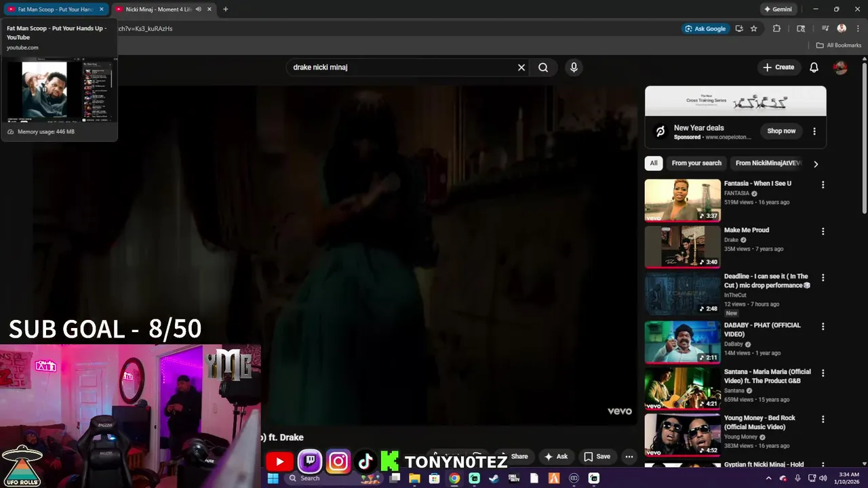Open Chrome from the taskbar

pyautogui.click(x=454, y=478)
